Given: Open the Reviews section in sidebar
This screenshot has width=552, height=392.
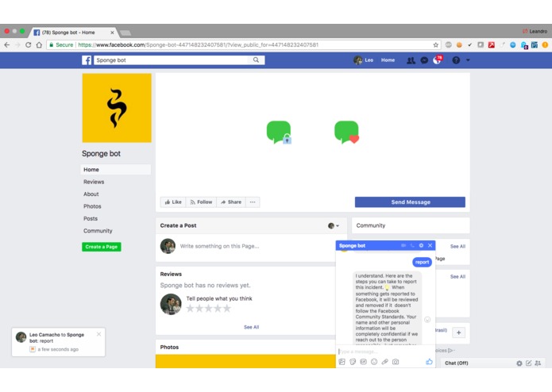Looking at the screenshot, I should (94, 182).
